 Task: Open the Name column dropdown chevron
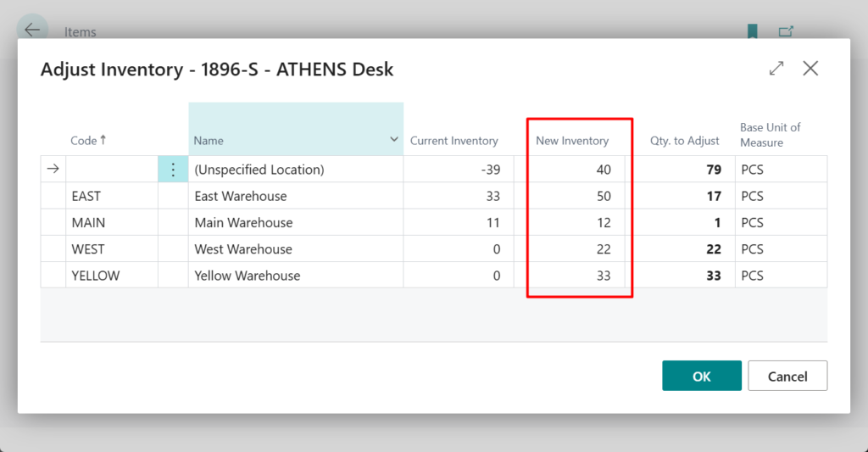coord(393,139)
